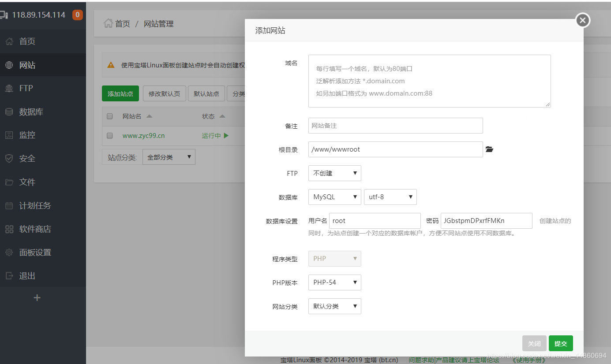Screen dimensions: 611x364
Task: Click the green 添加站点 button
Action: [120, 94]
